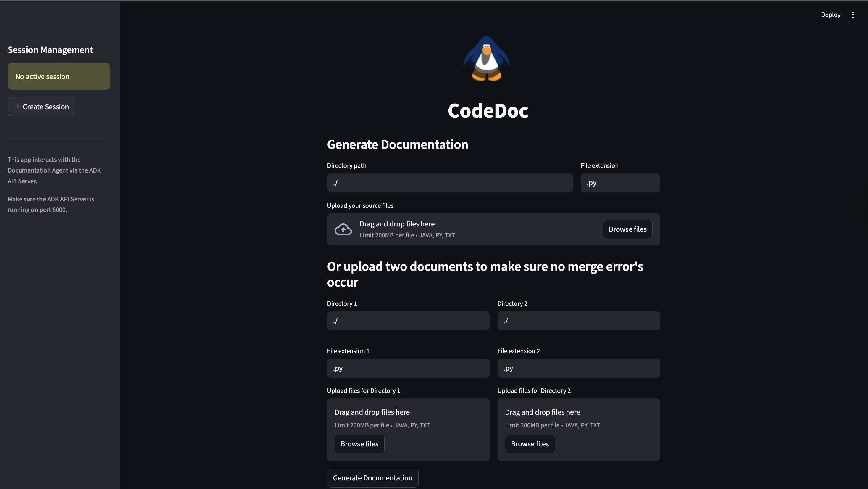Open the three-dot main menu

(x=853, y=15)
